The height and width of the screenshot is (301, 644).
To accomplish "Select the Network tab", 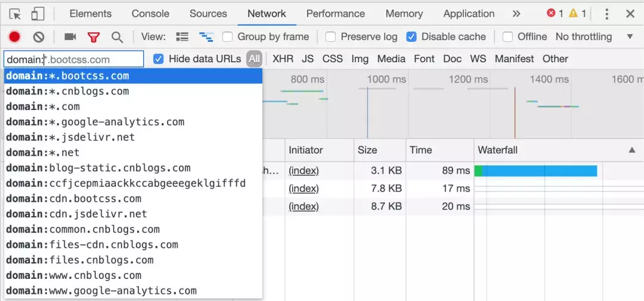I will (267, 14).
